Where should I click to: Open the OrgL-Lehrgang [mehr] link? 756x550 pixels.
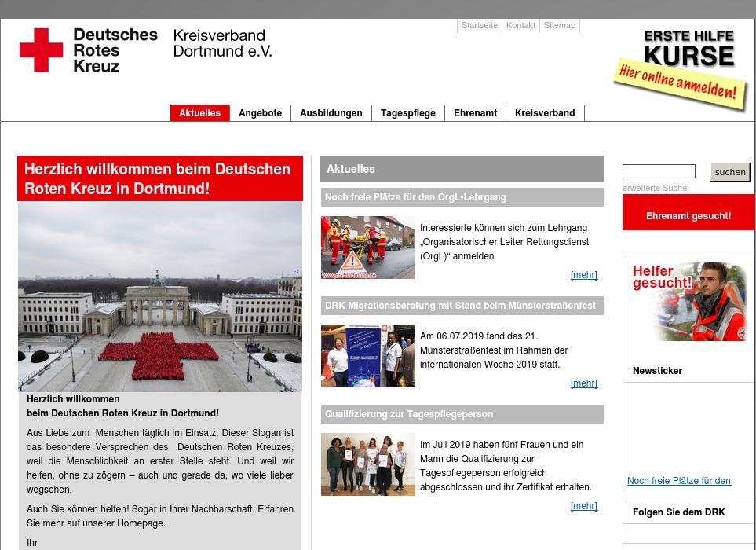pos(583,274)
